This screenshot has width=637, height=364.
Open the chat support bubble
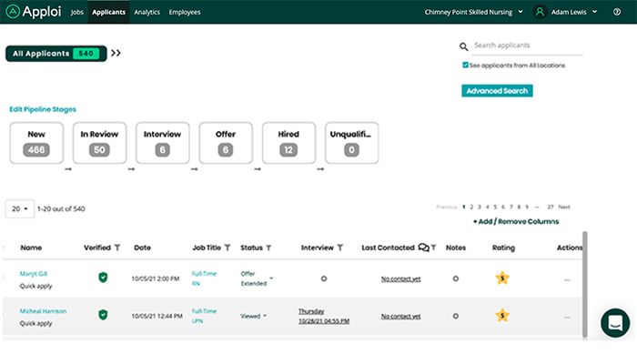615,323
